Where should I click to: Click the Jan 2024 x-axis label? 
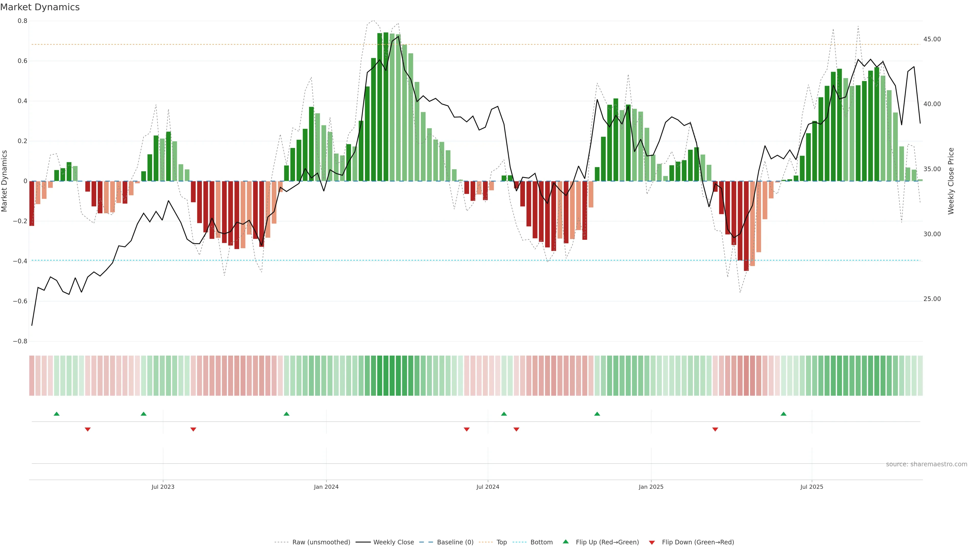[x=326, y=487]
